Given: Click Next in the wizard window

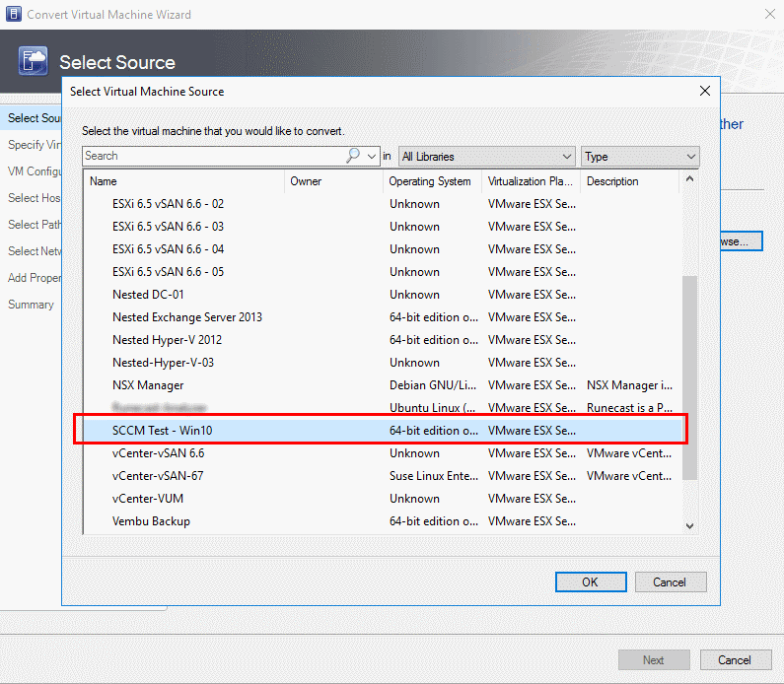Looking at the screenshot, I should (x=654, y=660).
